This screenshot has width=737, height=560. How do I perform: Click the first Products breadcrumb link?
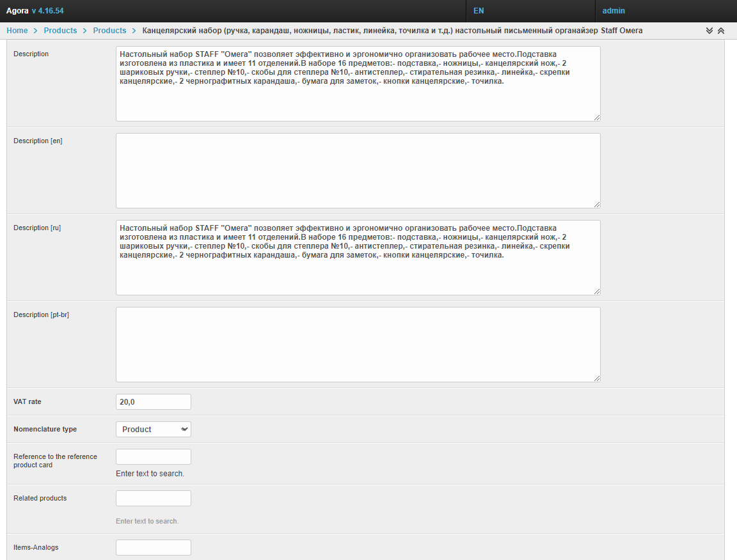60,31
